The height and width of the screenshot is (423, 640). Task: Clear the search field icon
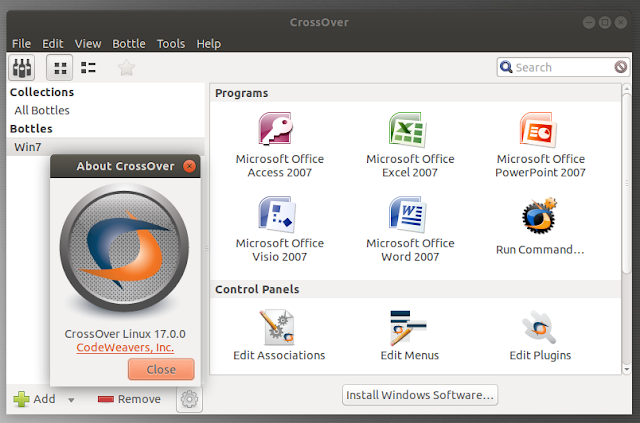pos(620,67)
